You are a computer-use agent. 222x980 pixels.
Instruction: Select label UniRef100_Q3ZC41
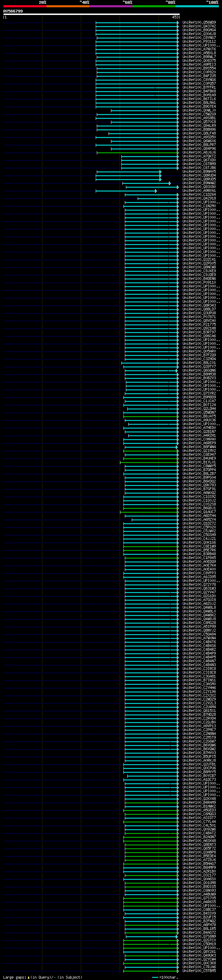click(199, 259)
